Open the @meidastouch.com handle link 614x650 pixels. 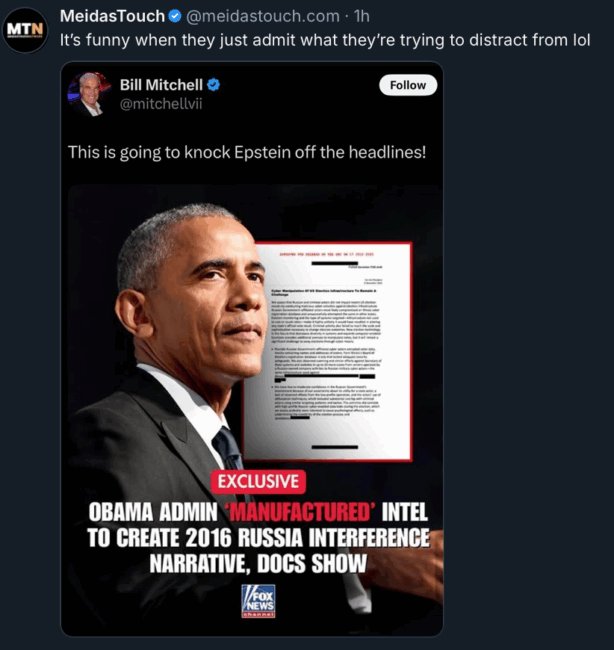[263, 16]
